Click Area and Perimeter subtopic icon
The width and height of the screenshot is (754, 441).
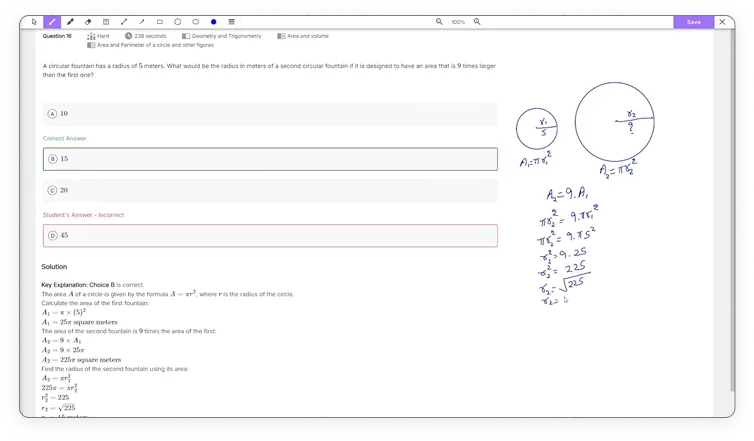click(x=91, y=45)
